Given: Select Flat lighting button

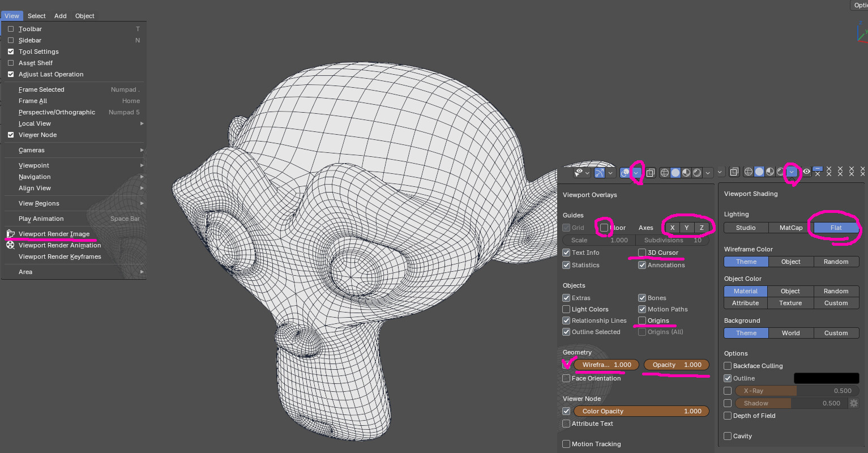Looking at the screenshot, I should pos(836,228).
